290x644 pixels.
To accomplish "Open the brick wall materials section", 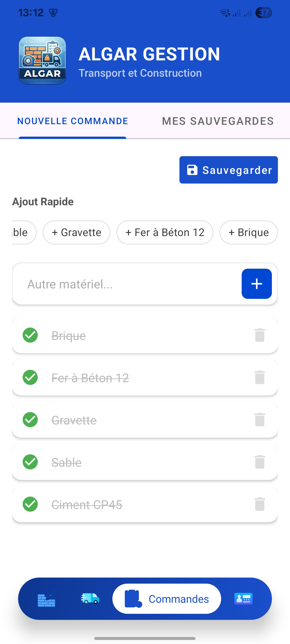I will pos(47,599).
